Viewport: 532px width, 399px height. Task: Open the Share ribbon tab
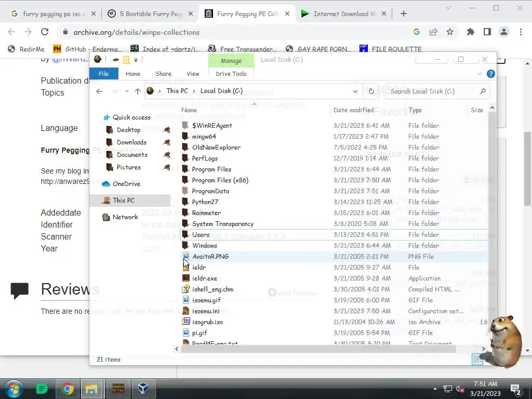click(x=163, y=74)
